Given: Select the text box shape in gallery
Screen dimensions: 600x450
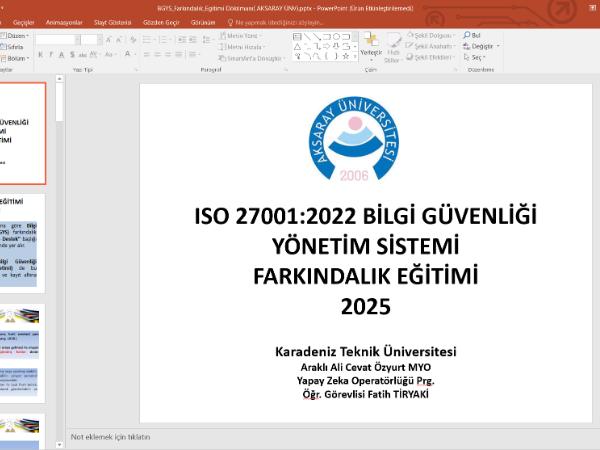Looking at the screenshot, I should click(x=297, y=37).
